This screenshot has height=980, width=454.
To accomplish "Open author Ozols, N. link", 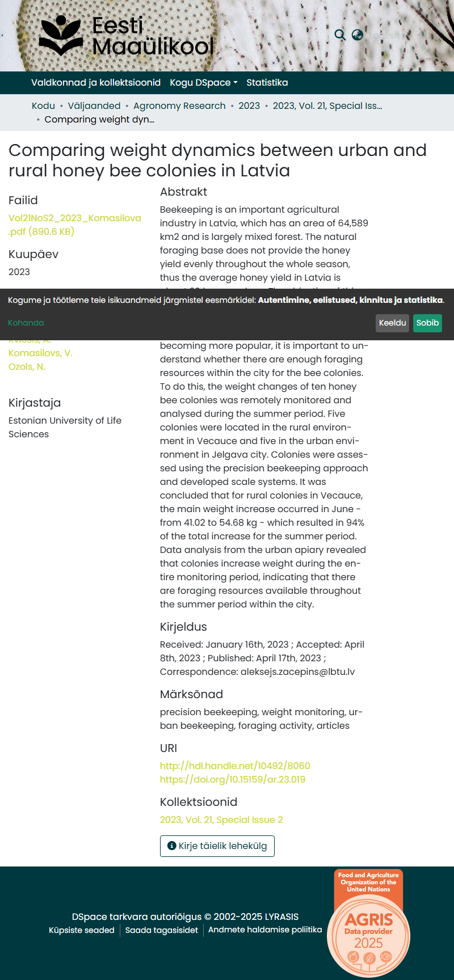I will pos(27,366).
